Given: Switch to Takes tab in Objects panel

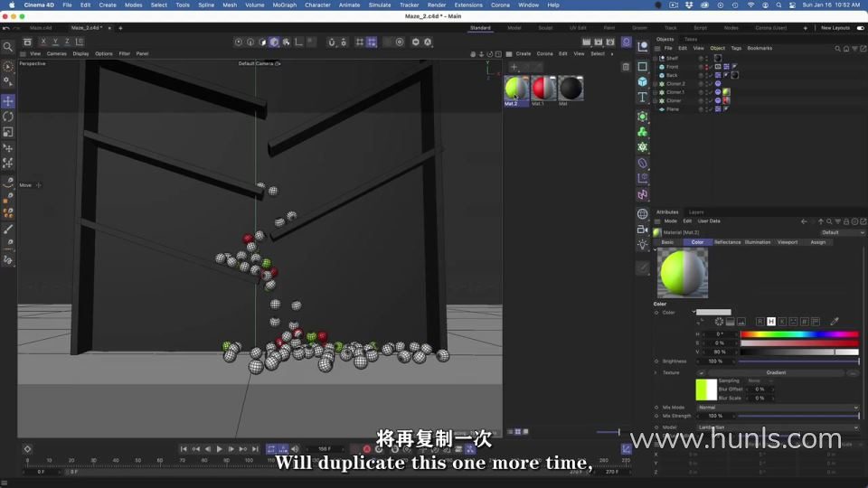Looking at the screenshot, I should (x=690, y=39).
